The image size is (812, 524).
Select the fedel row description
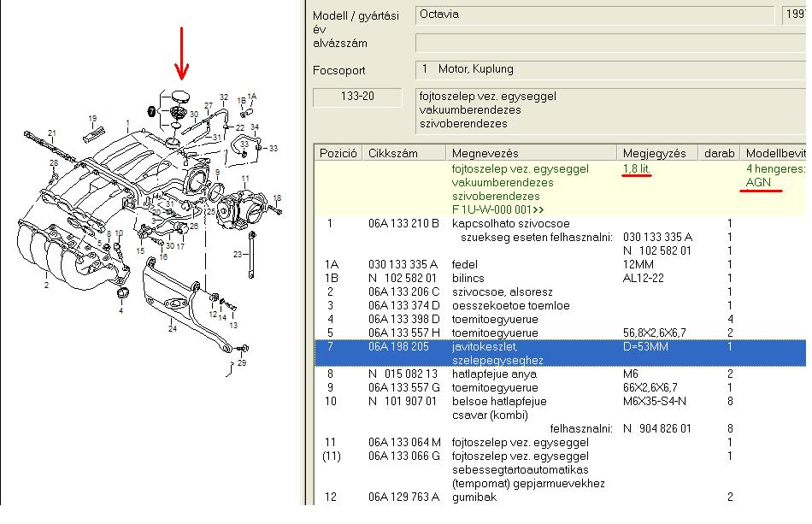tap(464, 265)
